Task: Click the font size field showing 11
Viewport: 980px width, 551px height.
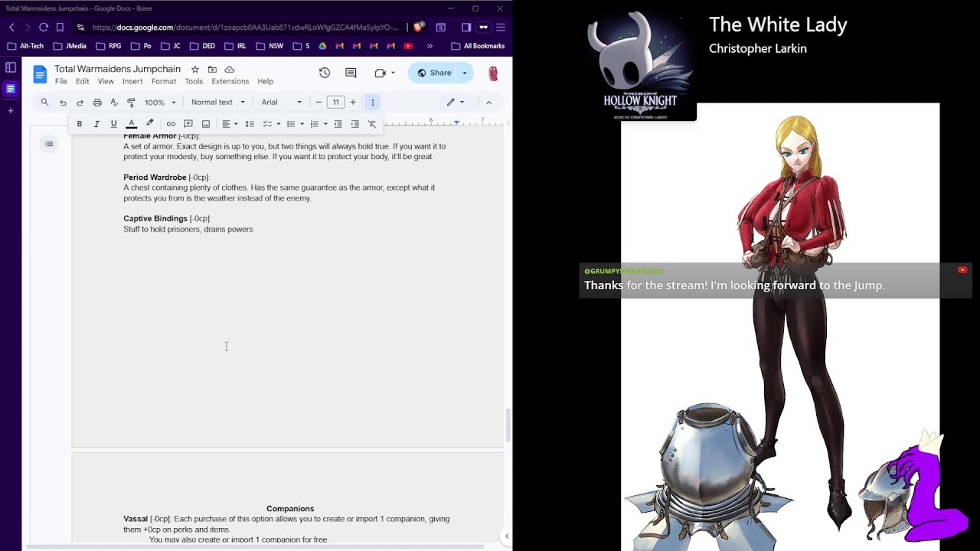Action: coord(335,103)
